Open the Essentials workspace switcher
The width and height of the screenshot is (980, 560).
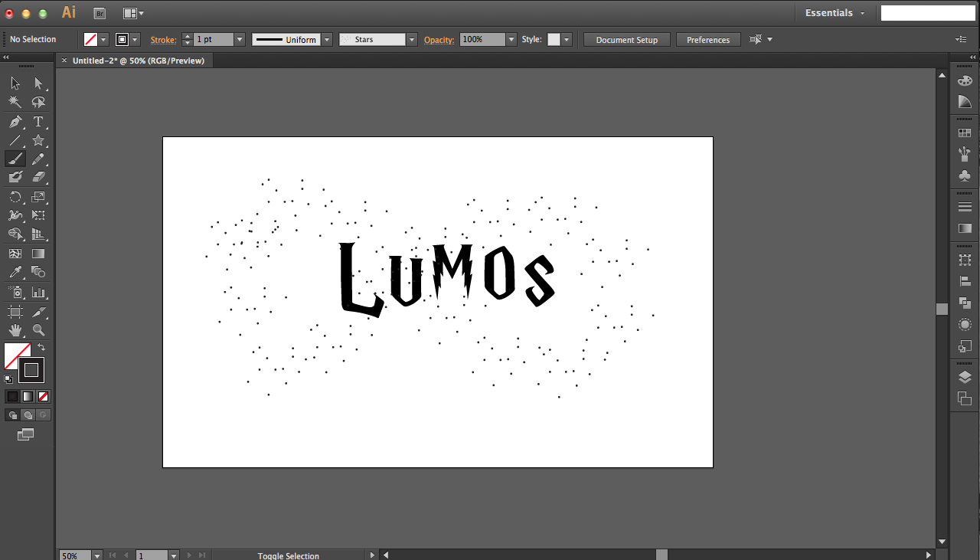pos(835,13)
